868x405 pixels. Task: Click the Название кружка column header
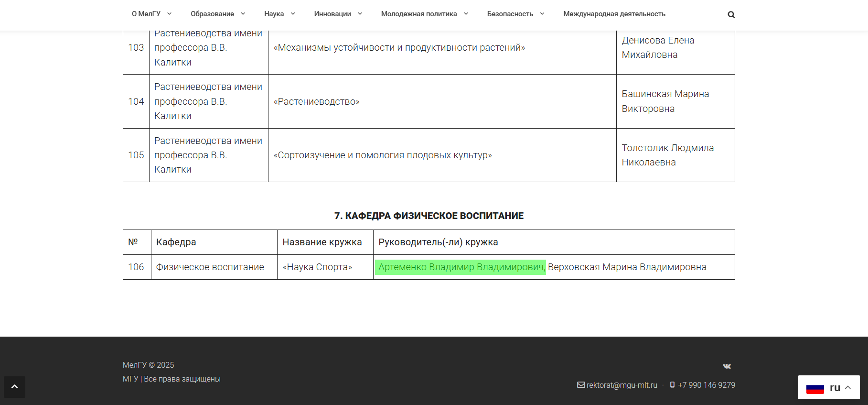tap(325, 242)
